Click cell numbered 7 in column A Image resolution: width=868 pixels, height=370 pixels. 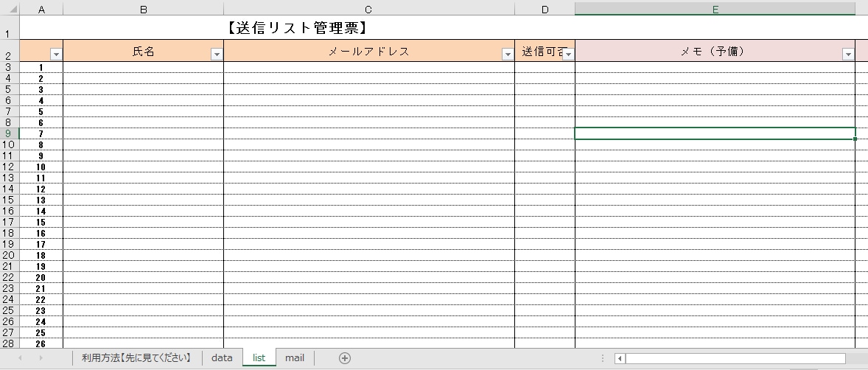click(41, 133)
